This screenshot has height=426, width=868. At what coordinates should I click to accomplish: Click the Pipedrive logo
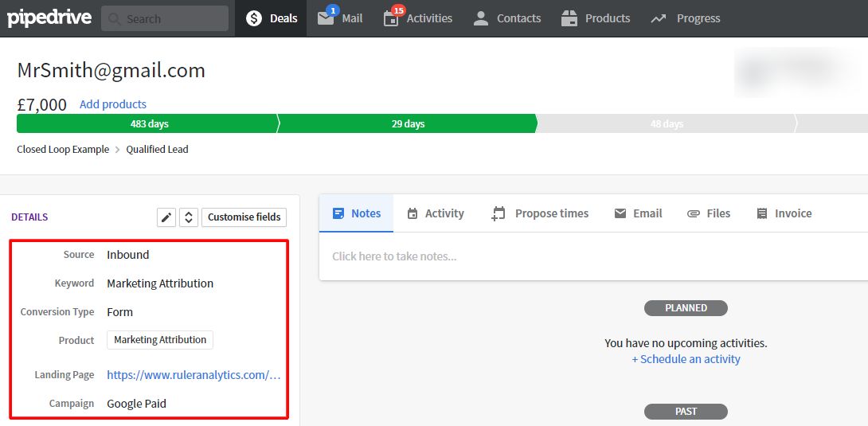point(49,18)
